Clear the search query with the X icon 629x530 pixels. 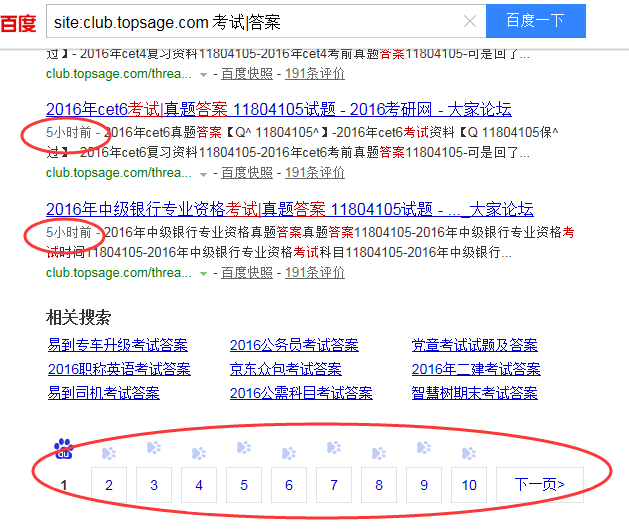pyautogui.click(x=470, y=21)
